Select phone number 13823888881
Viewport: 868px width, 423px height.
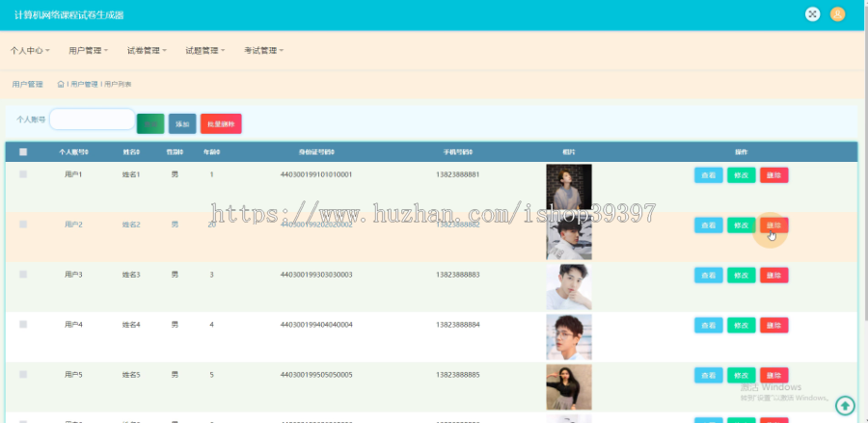pos(457,174)
